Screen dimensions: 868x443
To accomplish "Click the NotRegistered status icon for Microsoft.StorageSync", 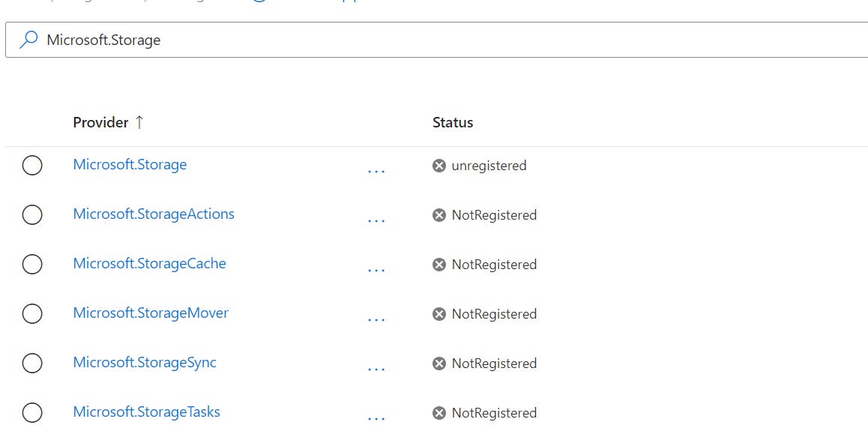I will click(439, 364).
